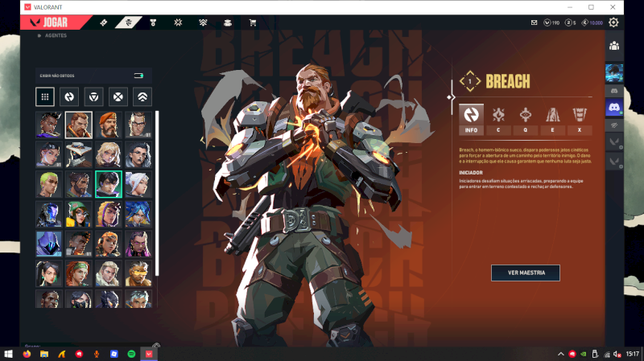Select Raze agent portrait
Viewport: 644px width, 361px height.
coord(109,244)
